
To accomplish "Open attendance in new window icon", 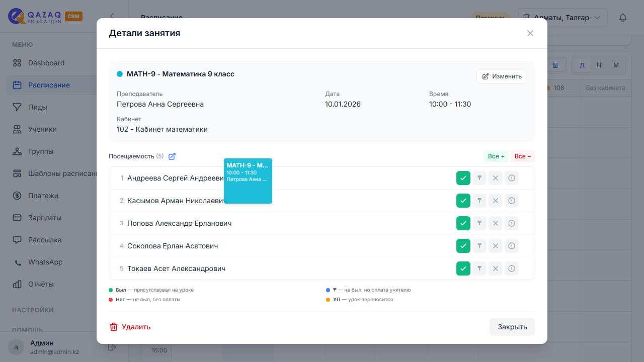I will point(172,156).
